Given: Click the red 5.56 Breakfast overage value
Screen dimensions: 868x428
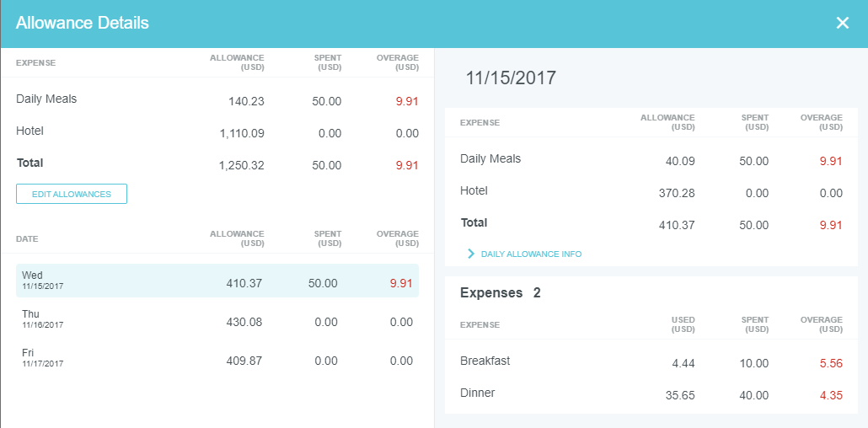Looking at the screenshot, I should [831, 363].
